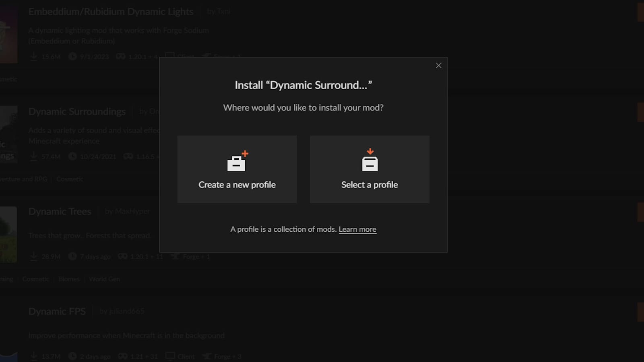Close the Install mod dialog

tap(438, 66)
